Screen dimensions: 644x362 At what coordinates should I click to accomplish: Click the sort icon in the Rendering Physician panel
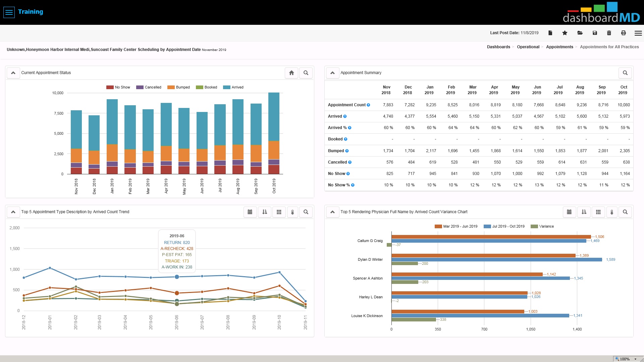584,212
